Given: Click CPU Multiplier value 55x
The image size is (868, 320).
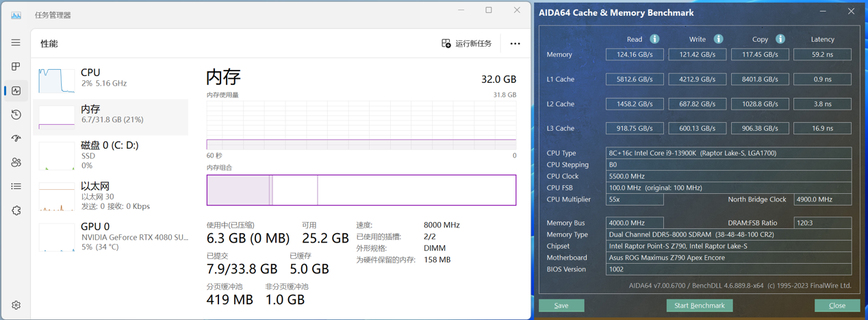Looking at the screenshot, I should 635,199.
